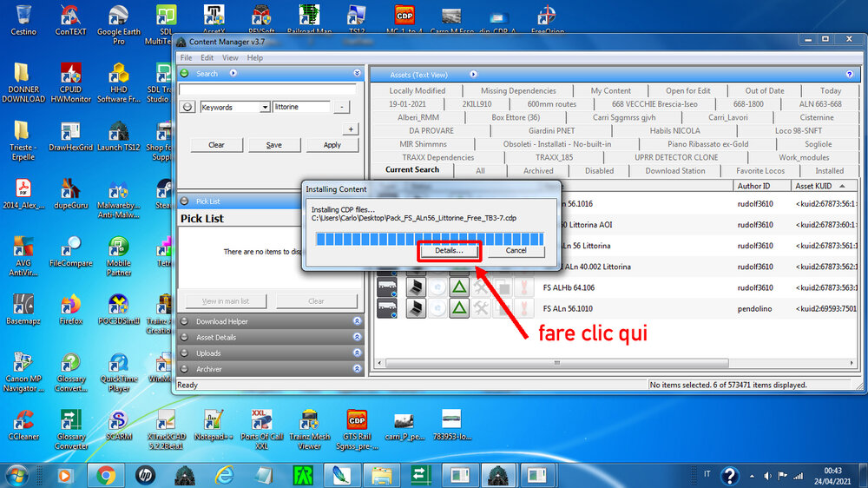Viewport: 868px width, 488px height.
Task: Select the Google Earth Pro desktop icon
Action: (118, 24)
